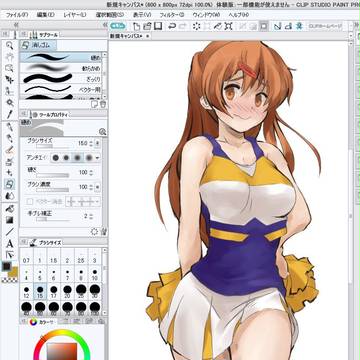Toggle the Vector eraser checkbox
The height and width of the screenshot is (360, 360).
tap(30, 202)
